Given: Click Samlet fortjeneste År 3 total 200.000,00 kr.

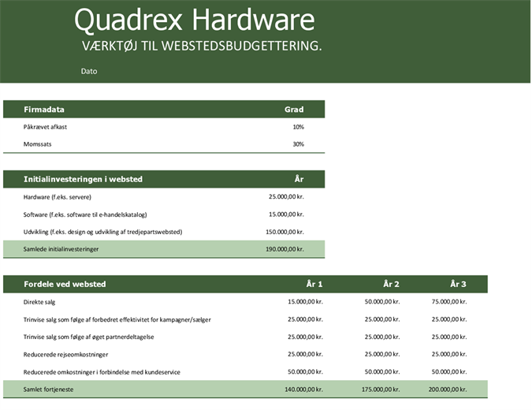Looking at the screenshot, I should pyautogui.click(x=448, y=389).
